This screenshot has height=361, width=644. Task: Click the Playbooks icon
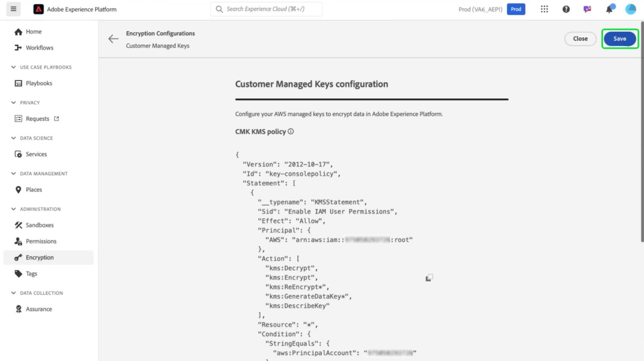(18, 83)
